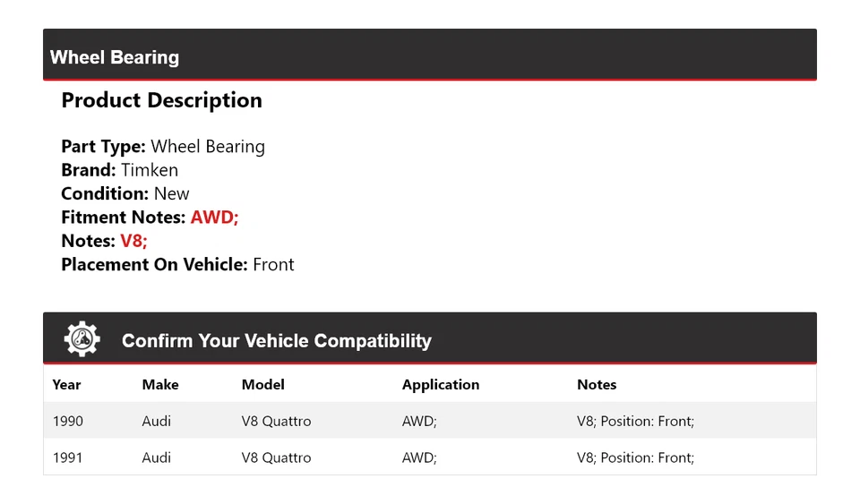Click the red AWD; fitment note
This screenshot has width=860, height=504.
(214, 218)
